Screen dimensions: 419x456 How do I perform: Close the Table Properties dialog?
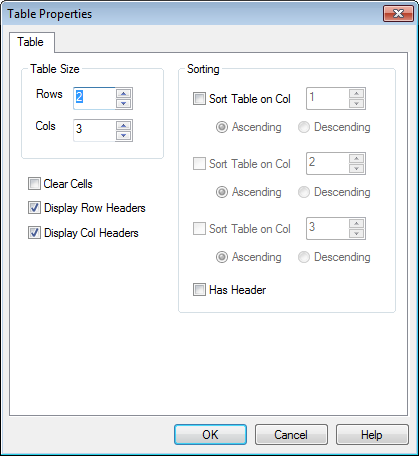coord(398,14)
